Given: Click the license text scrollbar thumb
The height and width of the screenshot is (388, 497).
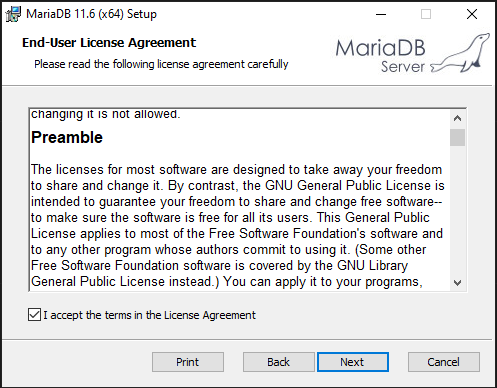Looking at the screenshot, I should [457, 137].
